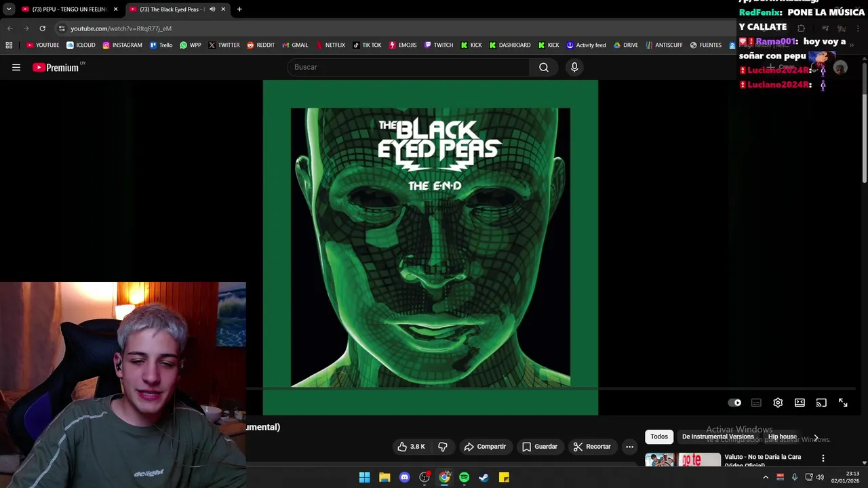Click the address bar URL
The height and width of the screenshot is (488, 868).
[x=121, y=28]
